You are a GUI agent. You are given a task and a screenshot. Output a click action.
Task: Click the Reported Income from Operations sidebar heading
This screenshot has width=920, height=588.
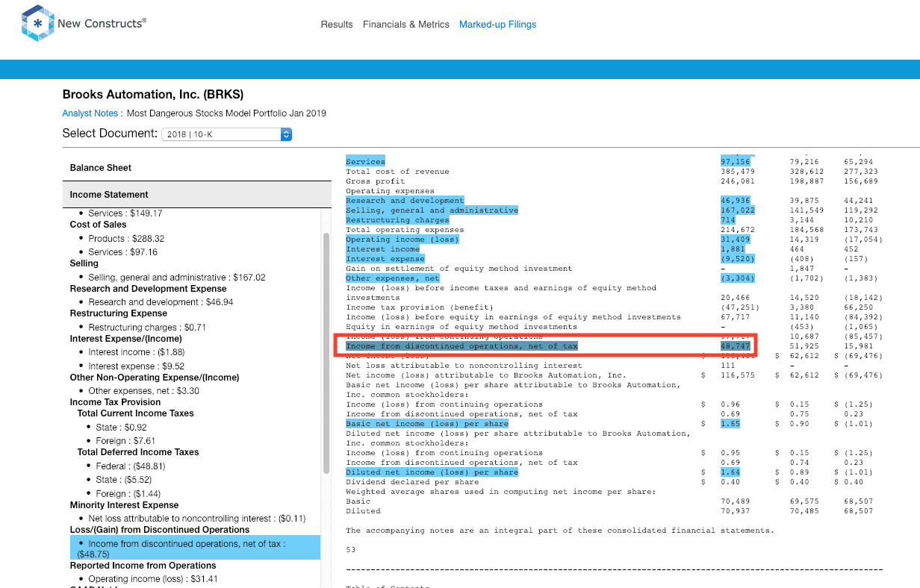(143, 566)
